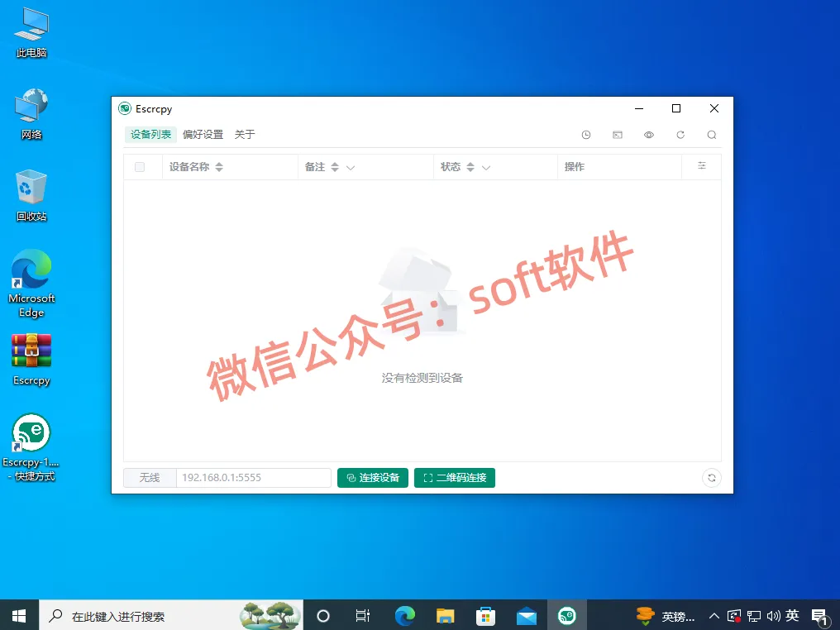Select the 网络 desktop icon
Screen dimensions: 840x630
click(x=31, y=114)
